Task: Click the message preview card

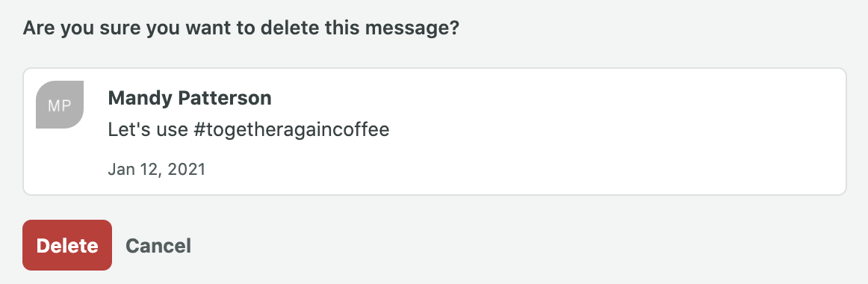Action: pyautogui.click(x=435, y=132)
